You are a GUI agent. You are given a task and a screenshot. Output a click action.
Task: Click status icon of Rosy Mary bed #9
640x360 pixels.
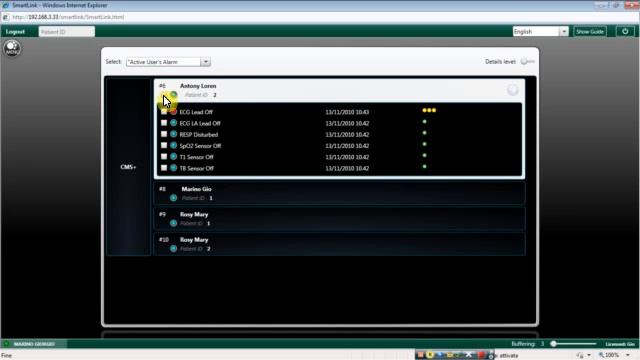coord(173,223)
